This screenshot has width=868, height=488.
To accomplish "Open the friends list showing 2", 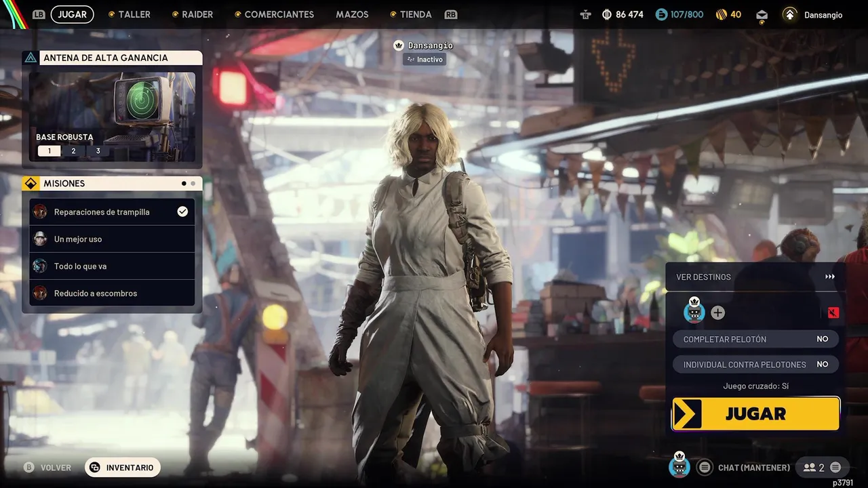I will pos(814,467).
